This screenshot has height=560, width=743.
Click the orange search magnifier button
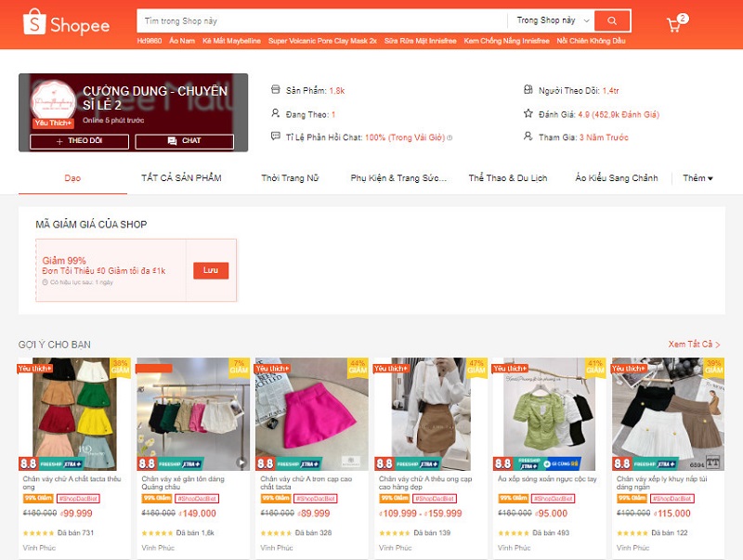[x=611, y=20]
